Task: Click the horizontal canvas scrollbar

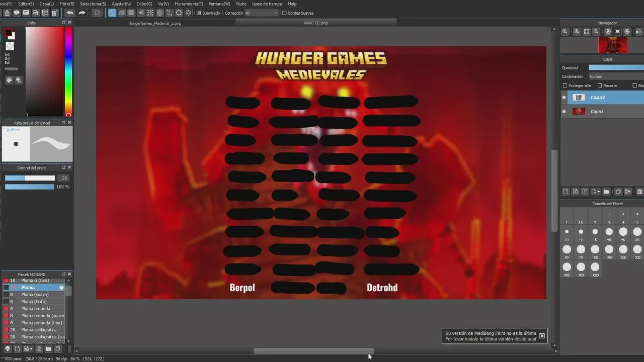Action: [x=313, y=351]
